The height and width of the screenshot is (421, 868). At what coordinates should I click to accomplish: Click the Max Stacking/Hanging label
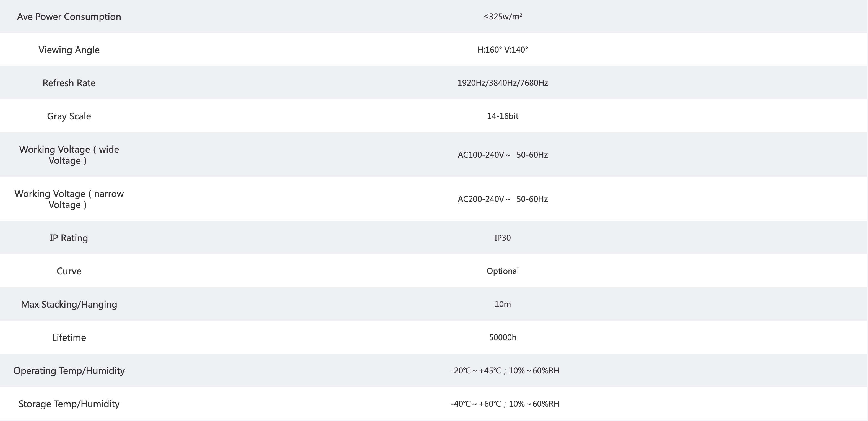coord(69,304)
